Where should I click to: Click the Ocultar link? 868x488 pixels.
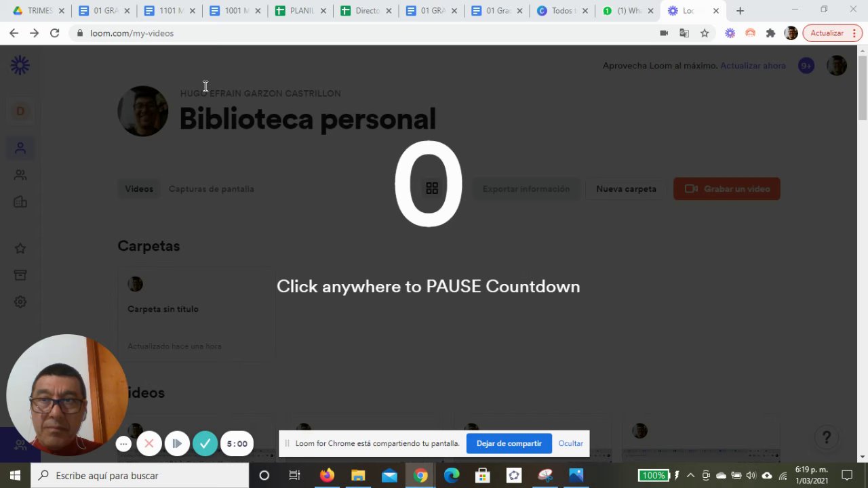pyautogui.click(x=571, y=443)
